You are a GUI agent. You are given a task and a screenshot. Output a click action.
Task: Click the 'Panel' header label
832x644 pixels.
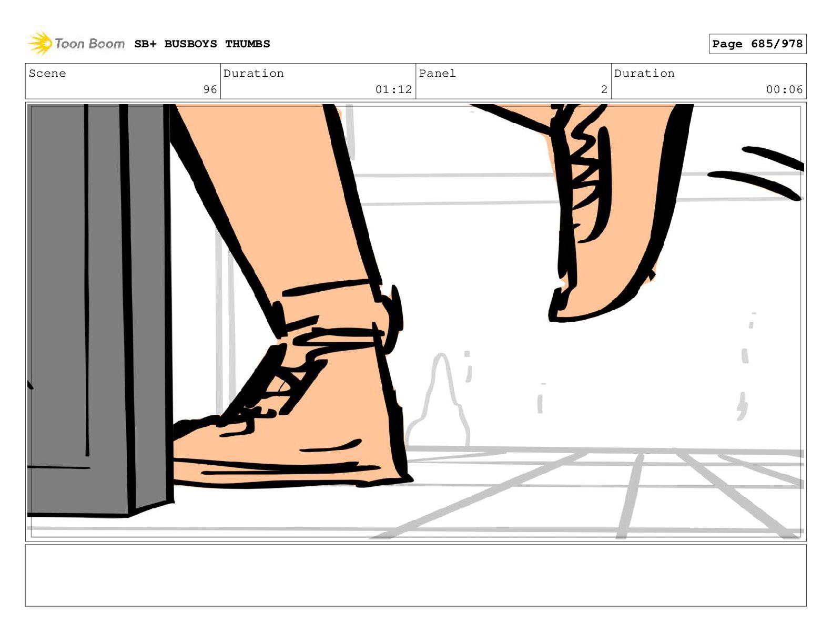[437, 74]
